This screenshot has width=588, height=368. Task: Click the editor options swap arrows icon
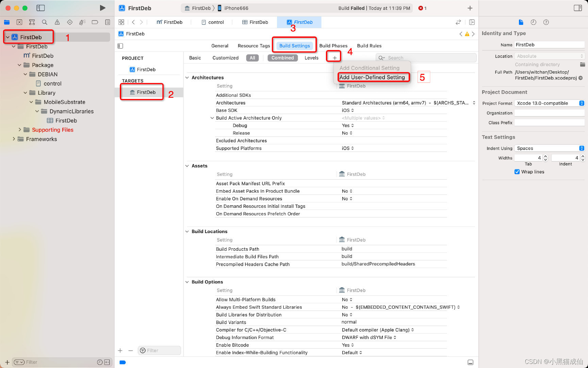(x=458, y=22)
